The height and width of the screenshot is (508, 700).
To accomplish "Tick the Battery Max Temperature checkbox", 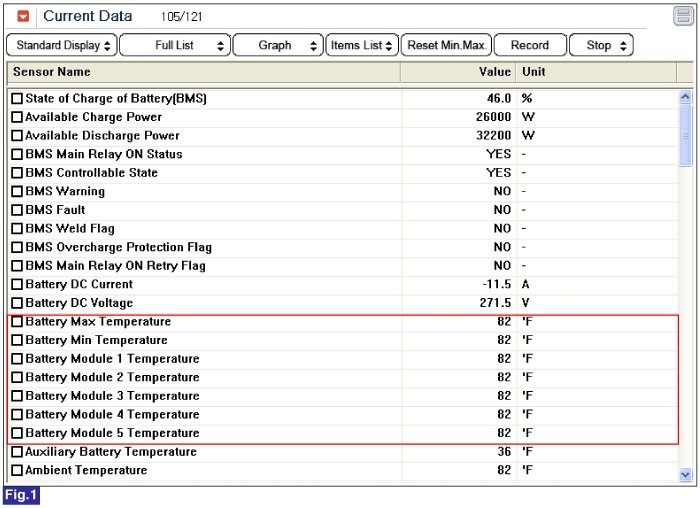I will coord(17,322).
